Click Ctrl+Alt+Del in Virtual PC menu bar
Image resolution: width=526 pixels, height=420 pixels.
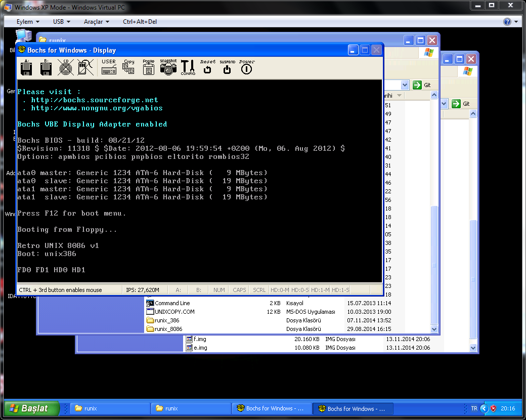coord(140,21)
